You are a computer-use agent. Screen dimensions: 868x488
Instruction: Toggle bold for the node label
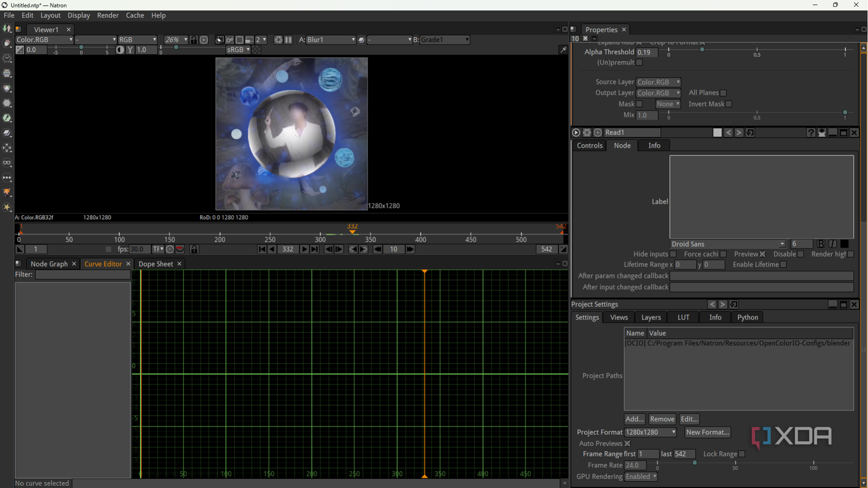(821, 244)
